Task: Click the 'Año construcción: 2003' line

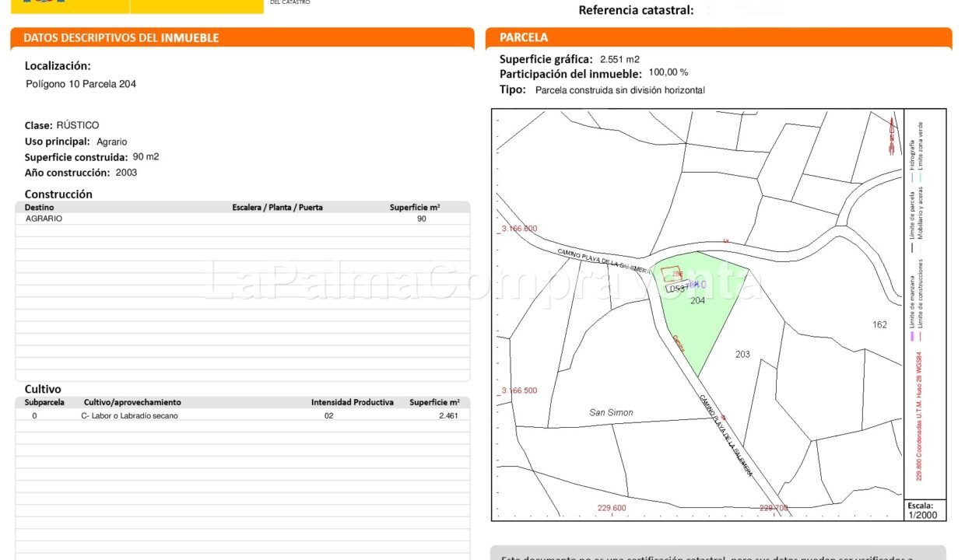Action: [81, 173]
